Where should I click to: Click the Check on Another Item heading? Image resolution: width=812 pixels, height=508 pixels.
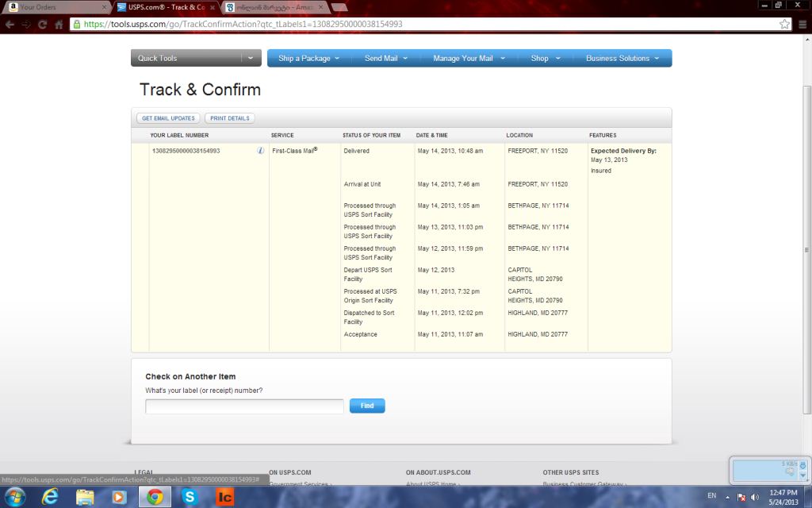[190, 376]
